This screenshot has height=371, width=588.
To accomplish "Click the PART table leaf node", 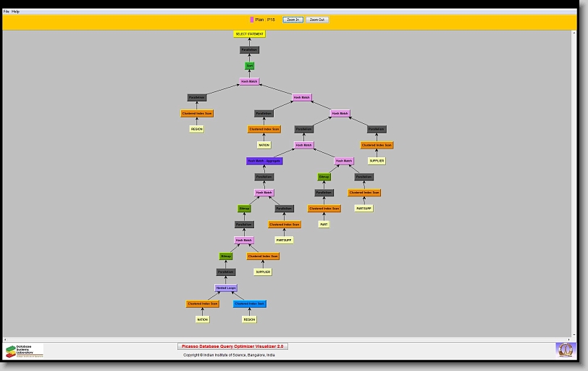I will pos(324,225).
